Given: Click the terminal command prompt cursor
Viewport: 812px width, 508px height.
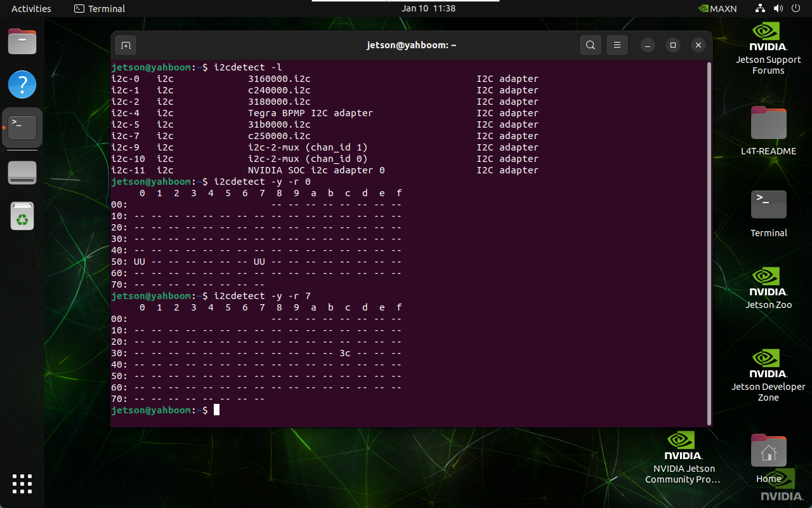Looking at the screenshot, I should (216, 410).
